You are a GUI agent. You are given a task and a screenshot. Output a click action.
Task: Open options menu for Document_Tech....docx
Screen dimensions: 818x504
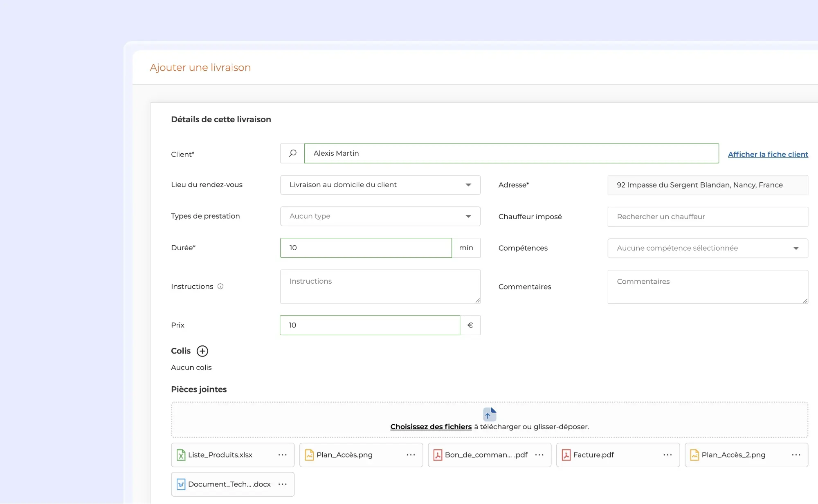(282, 484)
